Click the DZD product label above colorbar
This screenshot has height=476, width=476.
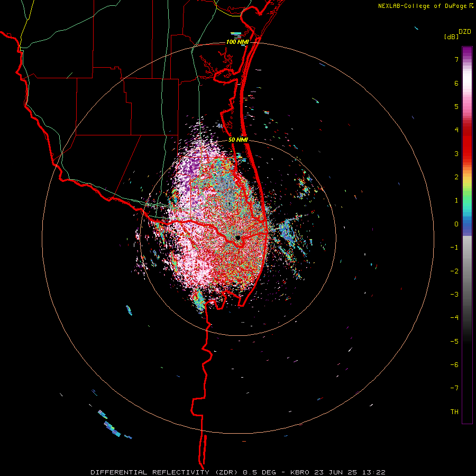(x=465, y=32)
